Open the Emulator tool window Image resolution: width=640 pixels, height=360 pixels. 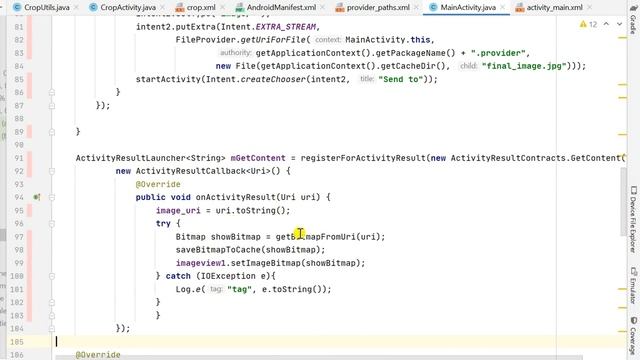point(633,285)
